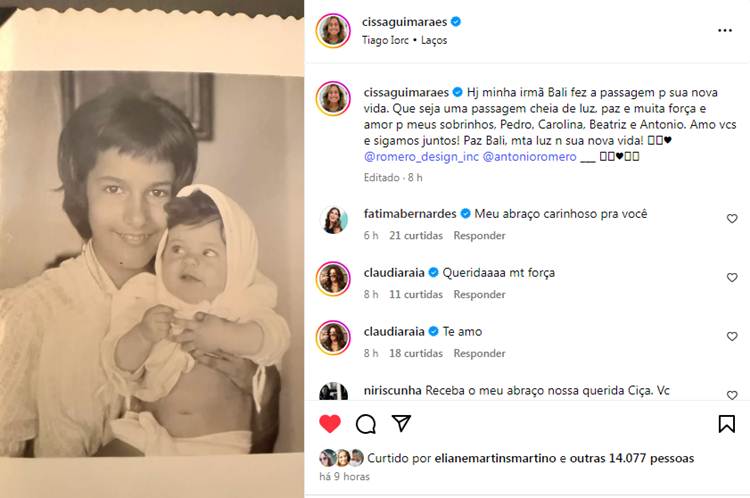Save post with the bookmark icon

727,424
